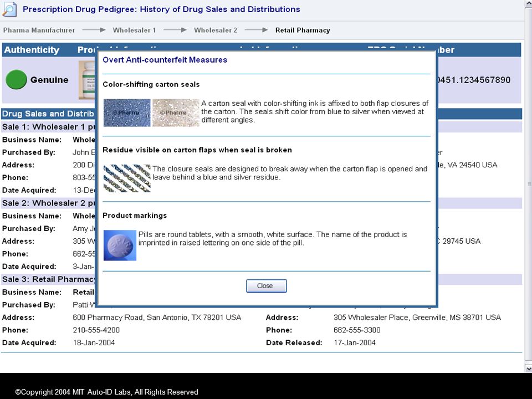Open the silver color-shifting carton seal image
532x399 pixels.
tap(176, 112)
